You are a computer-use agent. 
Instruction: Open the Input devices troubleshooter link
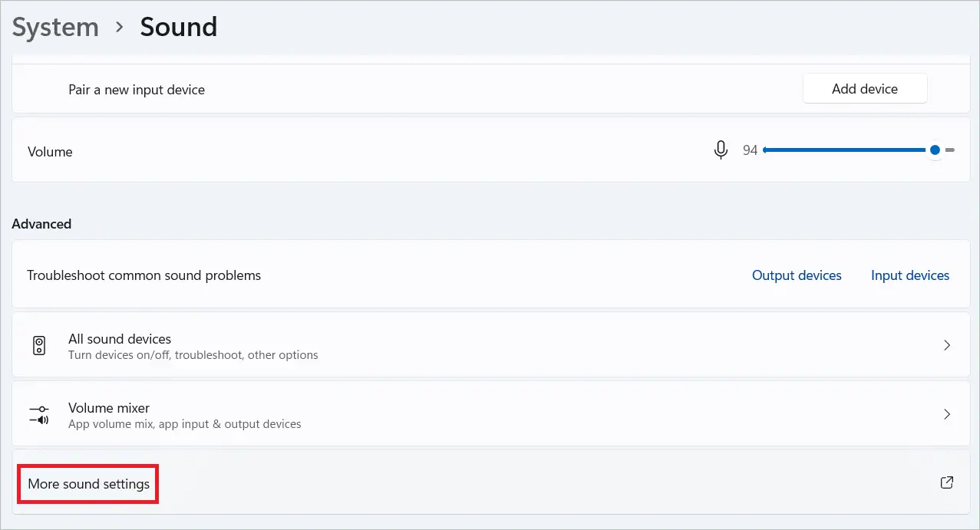tap(909, 275)
